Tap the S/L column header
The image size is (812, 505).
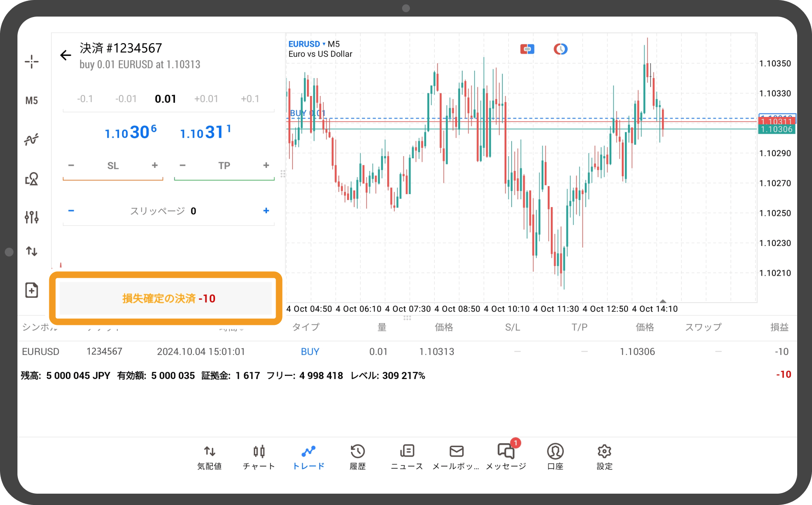[512, 327]
